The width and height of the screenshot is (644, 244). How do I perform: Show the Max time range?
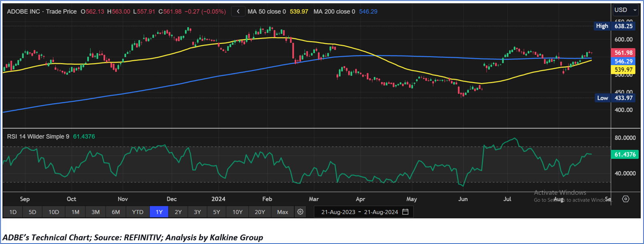point(283,212)
